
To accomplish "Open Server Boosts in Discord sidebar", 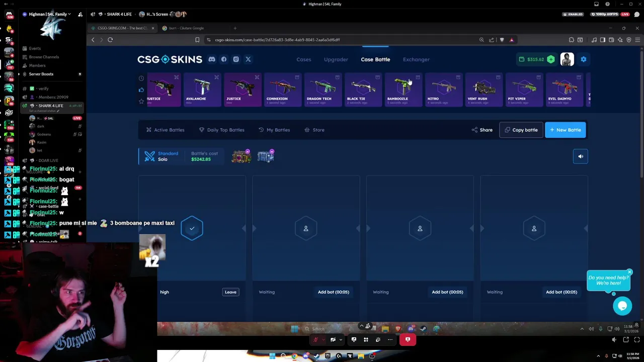I will click(41, 74).
